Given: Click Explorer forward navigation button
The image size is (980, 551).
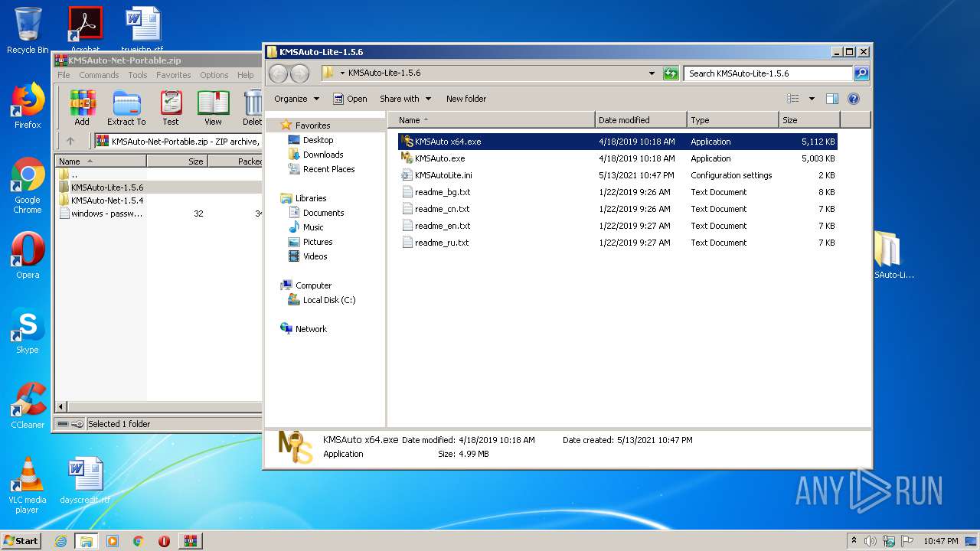Looking at the screenshot, I should click(299, 73).
